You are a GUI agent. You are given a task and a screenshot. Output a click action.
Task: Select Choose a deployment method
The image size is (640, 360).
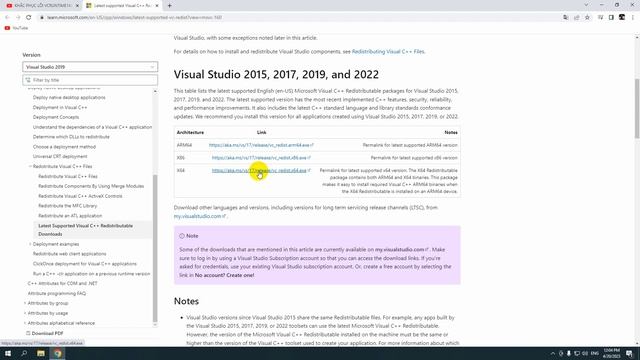click(x=64, y=147)
